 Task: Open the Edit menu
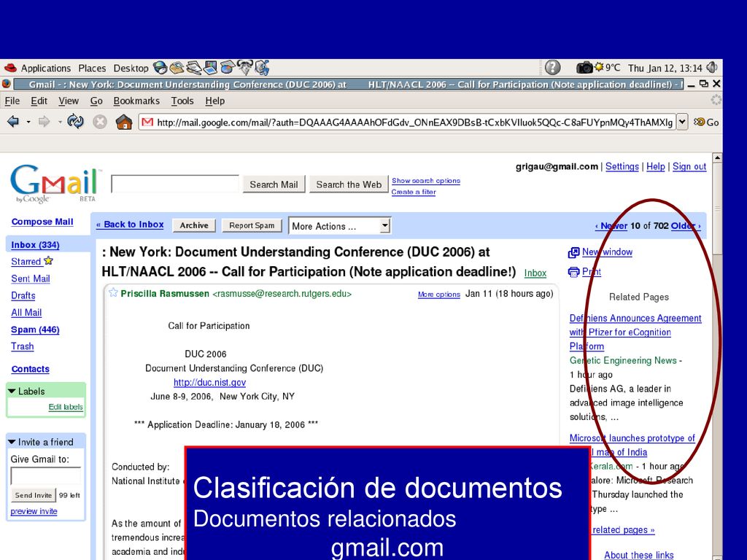pyautogui.click(x=39, y=101)
